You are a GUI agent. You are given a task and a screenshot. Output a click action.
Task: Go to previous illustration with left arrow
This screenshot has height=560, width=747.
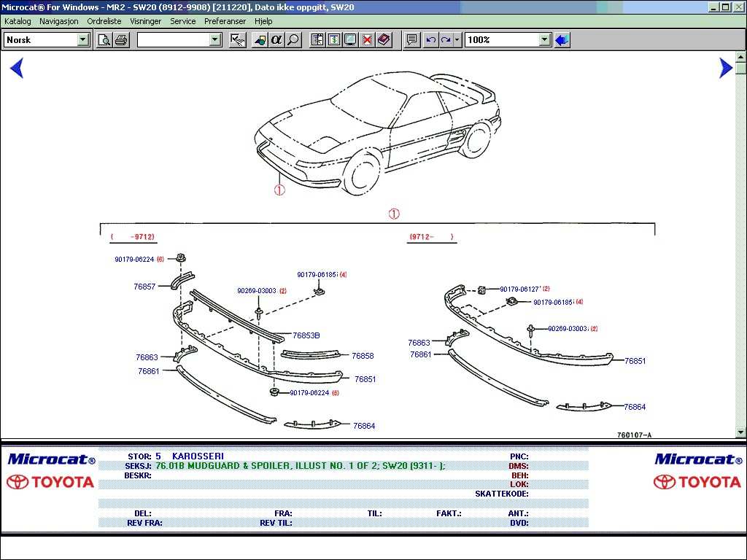[x=17, y=69]
